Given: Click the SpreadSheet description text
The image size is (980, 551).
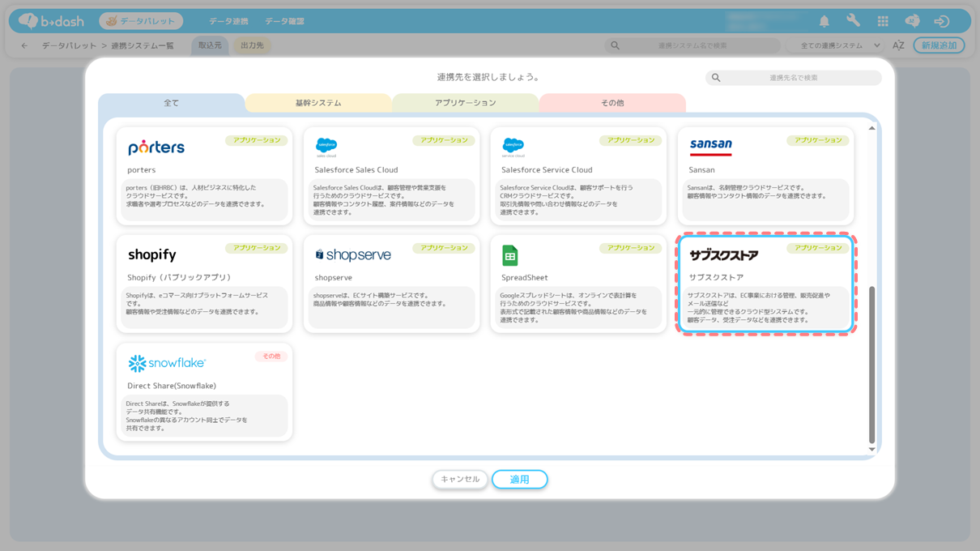Looking at the screenshot, I should click(x=573, y=308).
